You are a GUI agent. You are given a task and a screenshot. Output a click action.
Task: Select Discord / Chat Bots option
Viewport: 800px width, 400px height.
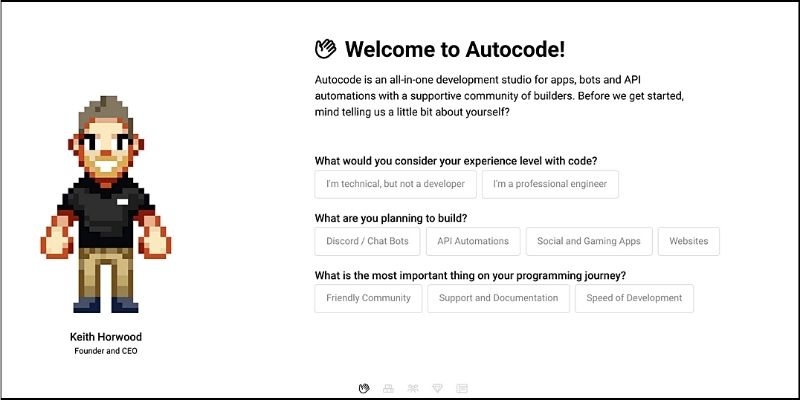pos(367,241)
